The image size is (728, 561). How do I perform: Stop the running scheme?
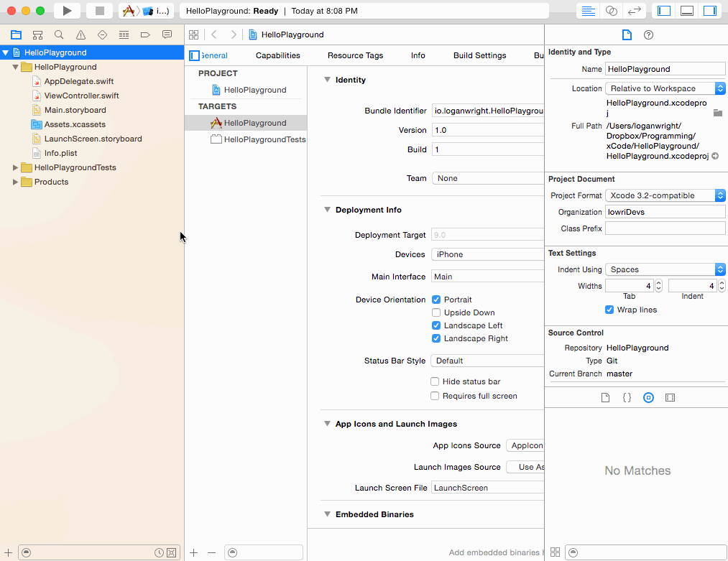99,11
